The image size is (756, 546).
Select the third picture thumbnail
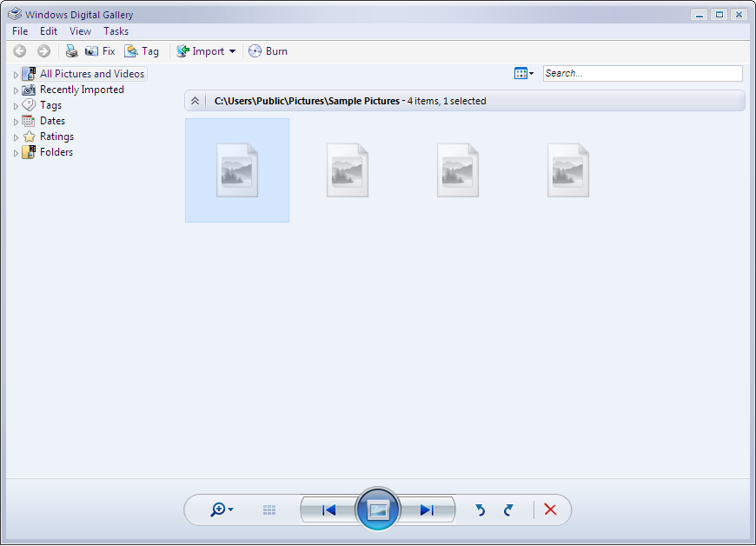pos(458,170)
